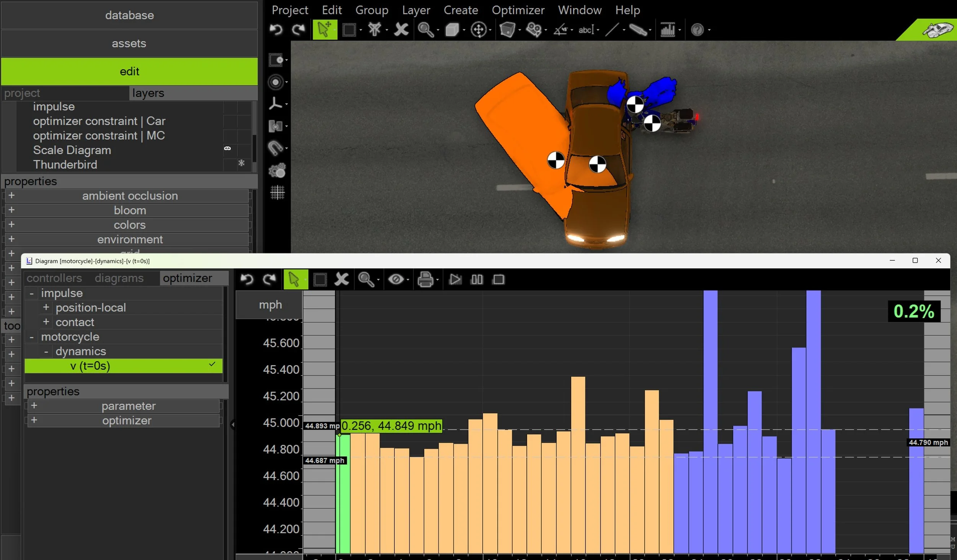Click the magnet snap icon in viewport sidebar
Screen dimensions: 957x560
(x=275, y=148)
